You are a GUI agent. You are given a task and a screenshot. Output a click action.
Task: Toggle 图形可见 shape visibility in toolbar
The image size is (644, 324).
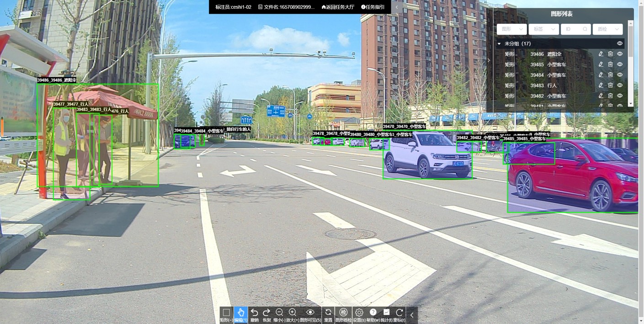click(x=310, y=313)
